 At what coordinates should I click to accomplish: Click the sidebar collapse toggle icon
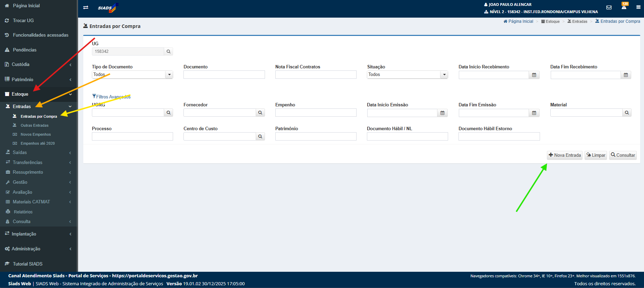86,8
